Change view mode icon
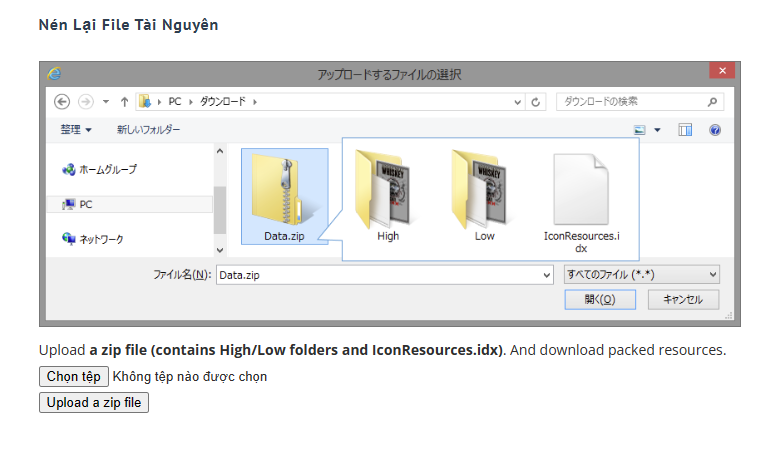This screenshot has height=449, width=764. pos(640,130)
